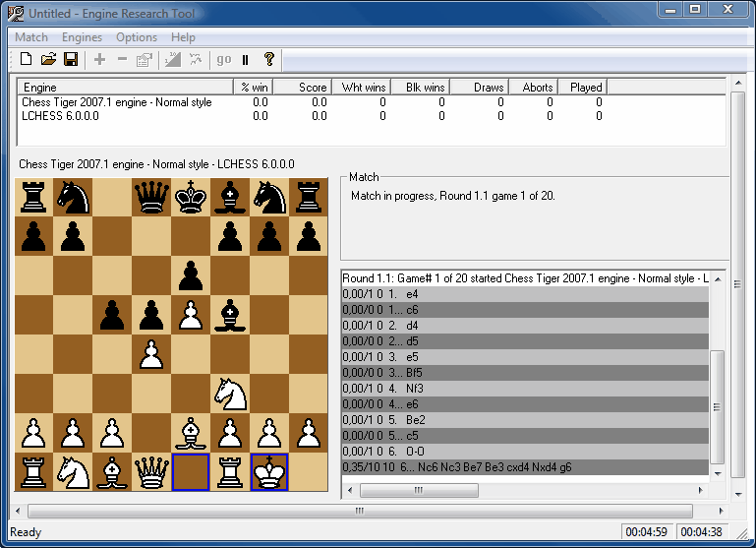Select Chess Tiger 2007.1 engine row

[314, 102]
